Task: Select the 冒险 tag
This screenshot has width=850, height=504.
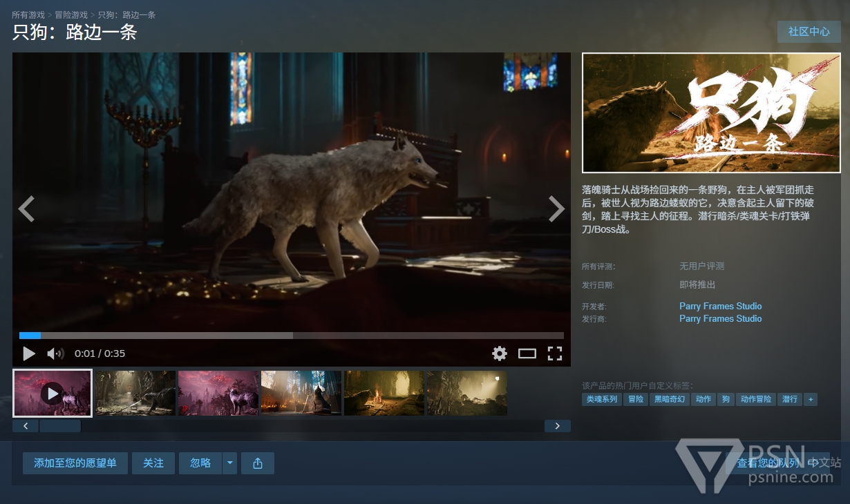Action: point(636,399)
